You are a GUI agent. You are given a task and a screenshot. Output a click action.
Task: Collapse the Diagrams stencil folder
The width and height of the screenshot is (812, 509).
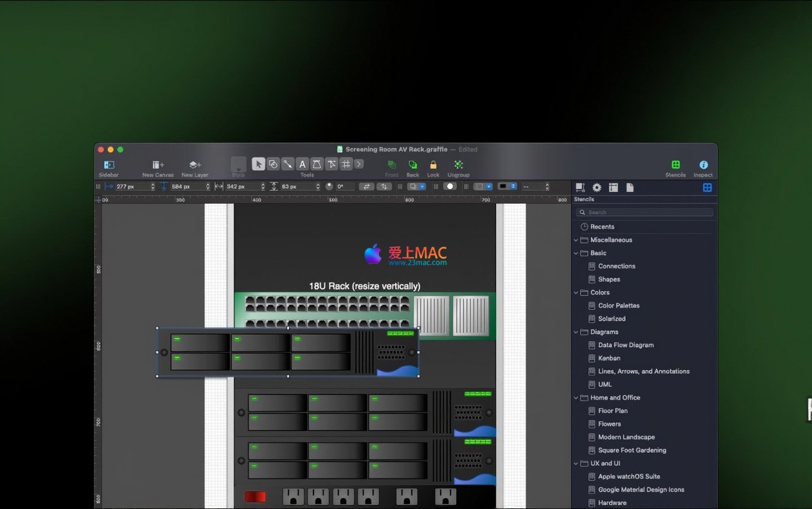[576, 332]
